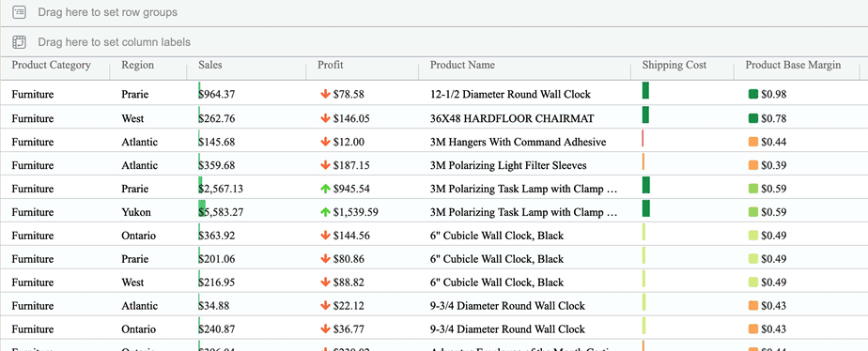Image resolution: width=868 pixels, height=351 pixels.
Task: Click red down arrow beside $78.58 profit
Action: tap(325, 95)
